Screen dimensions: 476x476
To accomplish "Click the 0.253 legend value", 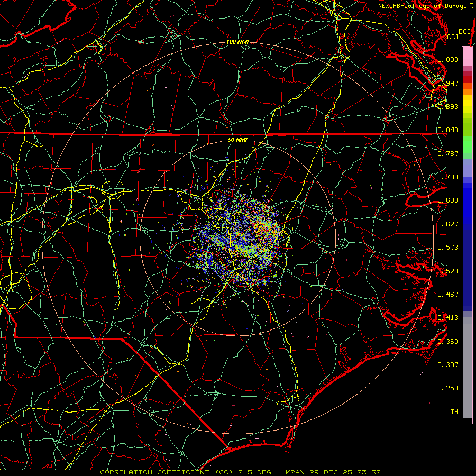I will pyautogui.click(x=448, y=388).
